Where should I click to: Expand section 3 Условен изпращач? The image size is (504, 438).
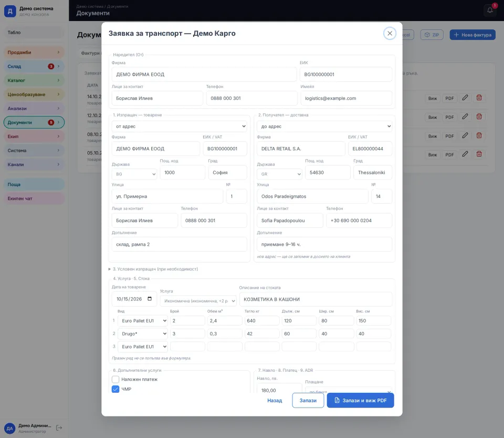pyautogui.click(x=153, y=269)
